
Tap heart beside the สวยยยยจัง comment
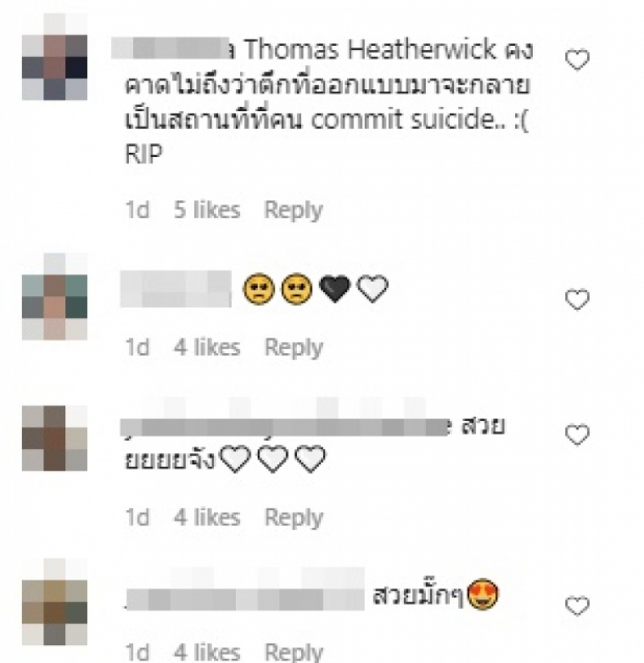577,434
